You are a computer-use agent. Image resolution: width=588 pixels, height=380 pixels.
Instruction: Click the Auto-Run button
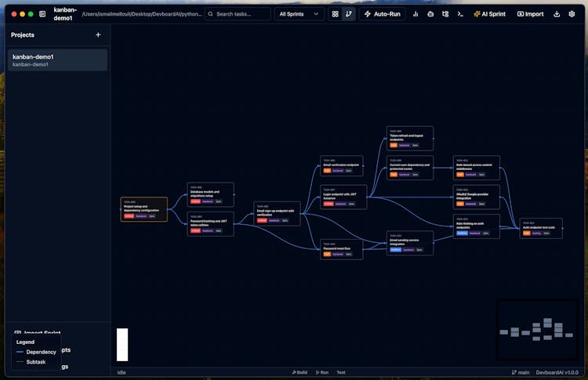click(382, 14)
